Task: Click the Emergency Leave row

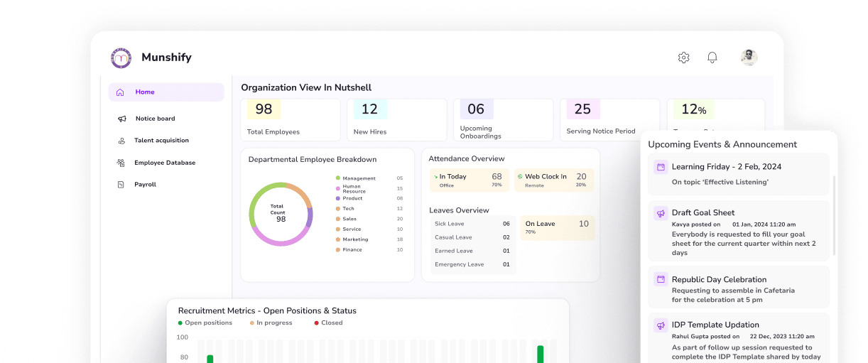Action: click(x=473, y=264)
